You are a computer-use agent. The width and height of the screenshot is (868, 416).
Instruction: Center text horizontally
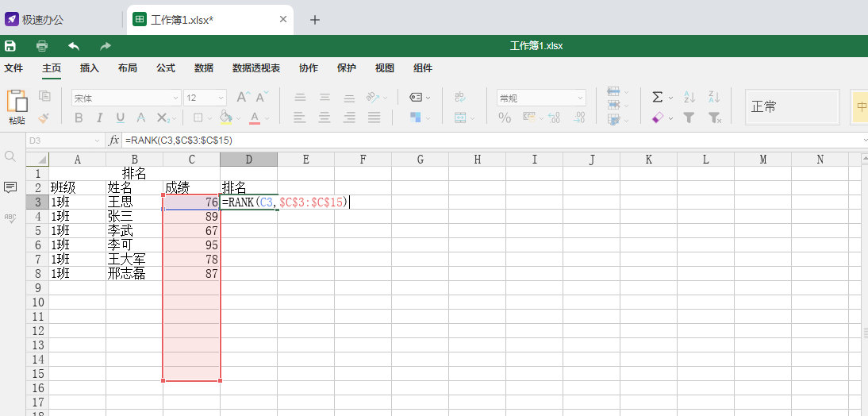[325, 117]
